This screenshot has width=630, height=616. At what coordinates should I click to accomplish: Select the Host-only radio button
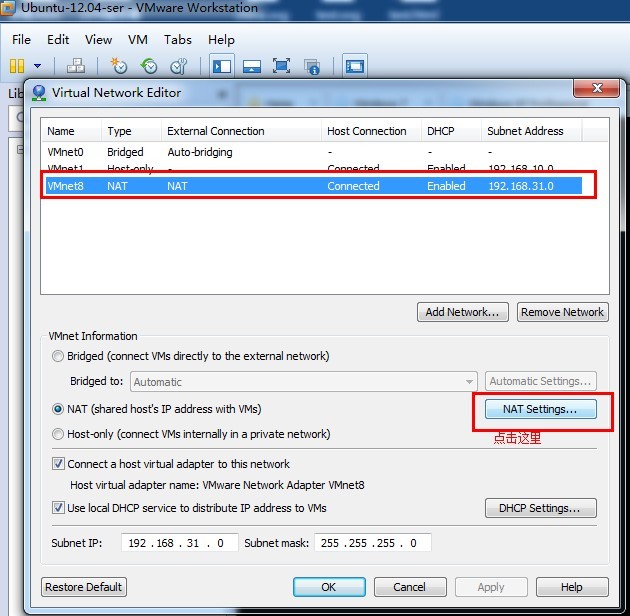(58, 434)
